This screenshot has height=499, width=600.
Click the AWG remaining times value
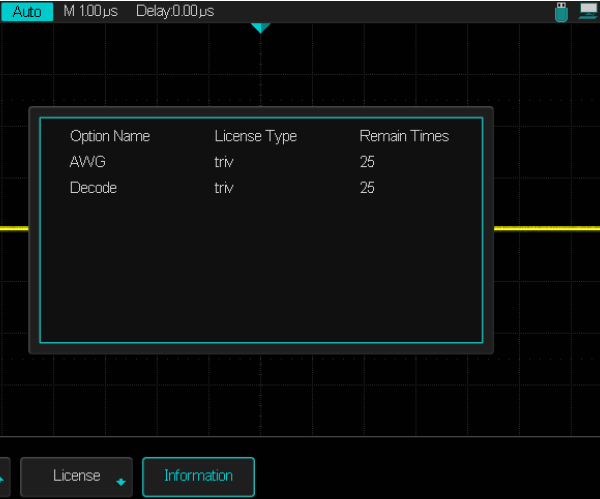pos(367,162)
